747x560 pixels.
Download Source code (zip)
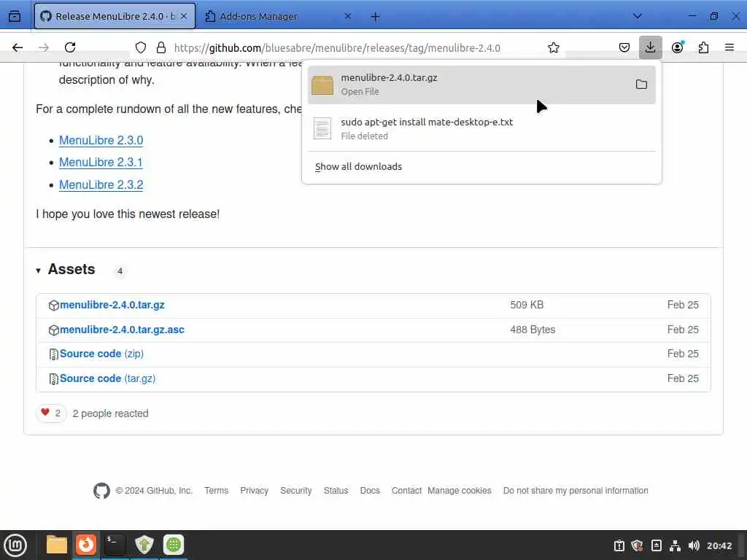click(x=101, y=354)
